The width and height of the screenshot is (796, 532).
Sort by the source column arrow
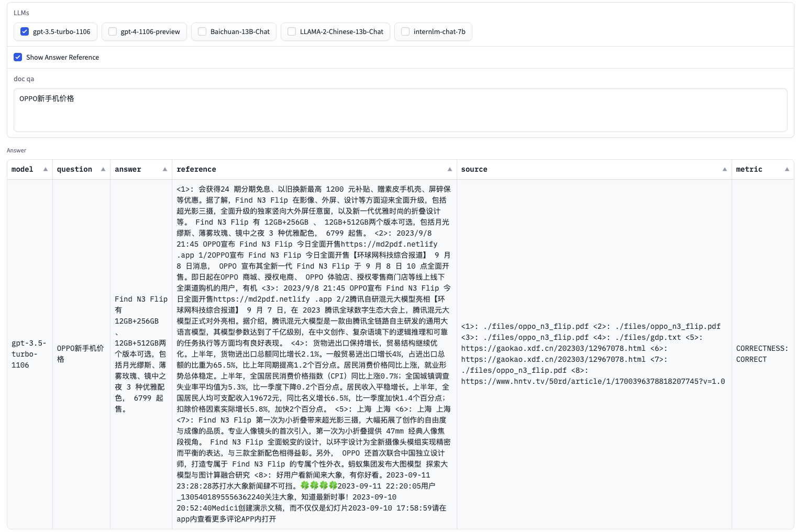[x=725, y=169]
